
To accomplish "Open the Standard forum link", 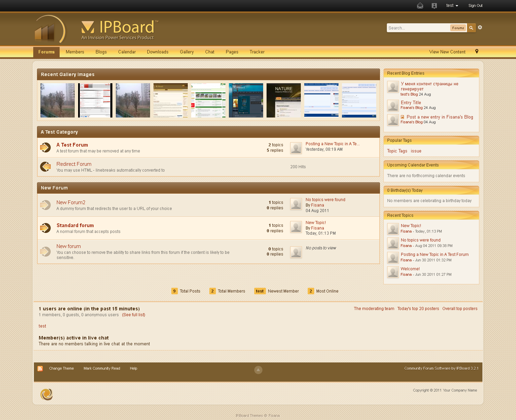I will 75,225.
